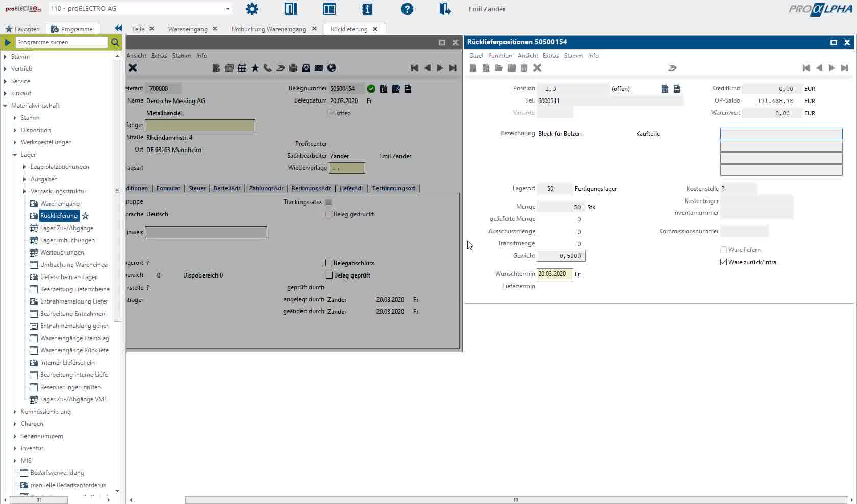Uncheck Ware zurück/Intra checkbox
Image resolution: width=857 pixels, height=504 pixels.
pyautogui.click(x=723, y=262)
